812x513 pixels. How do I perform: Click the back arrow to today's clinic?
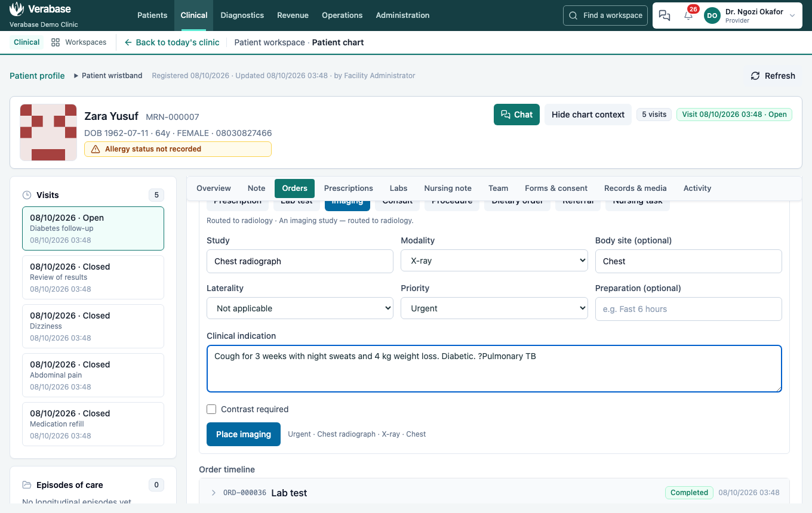pyautogui.click(x=128, y=42)
